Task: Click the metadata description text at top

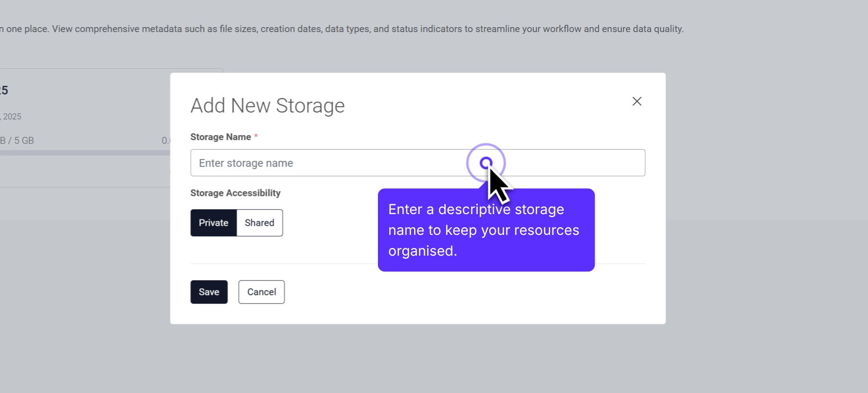Action: click(x=344, y=29)
